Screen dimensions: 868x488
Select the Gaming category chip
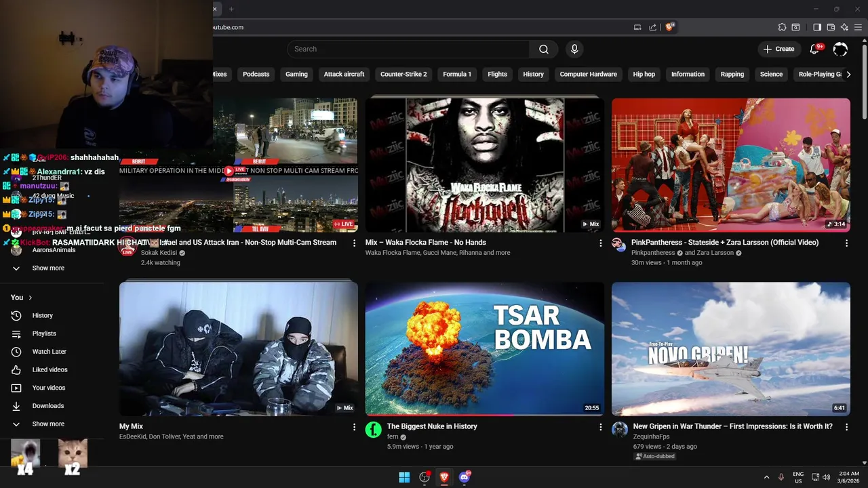point(296,75)
